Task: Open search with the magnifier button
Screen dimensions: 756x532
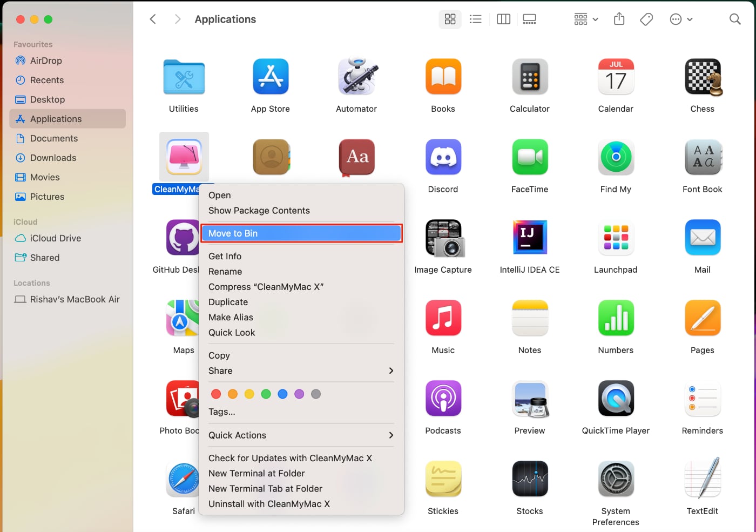Action: coord(735,19)
